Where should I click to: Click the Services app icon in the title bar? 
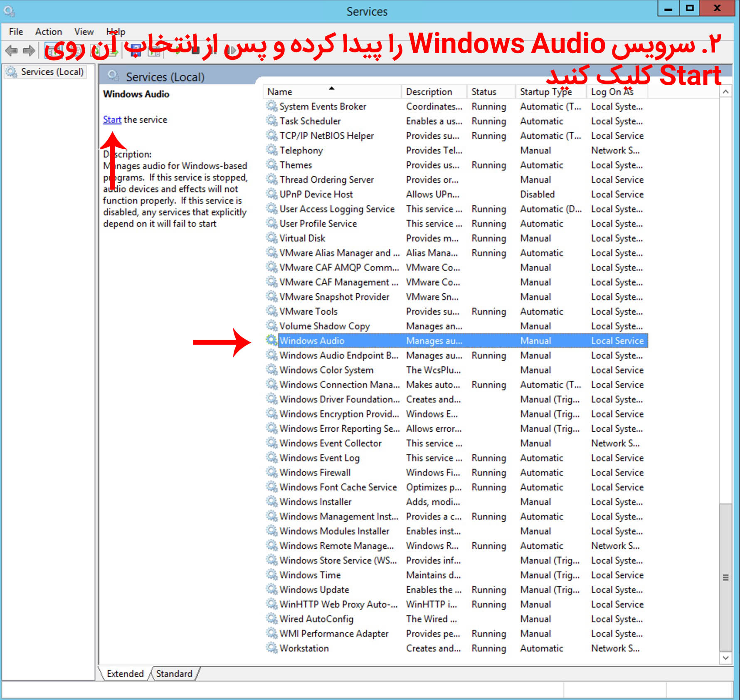[x=9, y=11]
